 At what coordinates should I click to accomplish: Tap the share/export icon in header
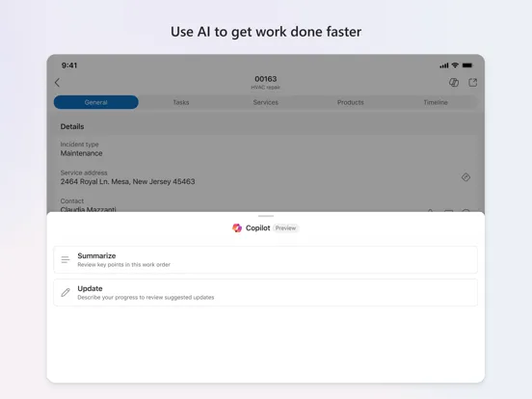(472, 83)
